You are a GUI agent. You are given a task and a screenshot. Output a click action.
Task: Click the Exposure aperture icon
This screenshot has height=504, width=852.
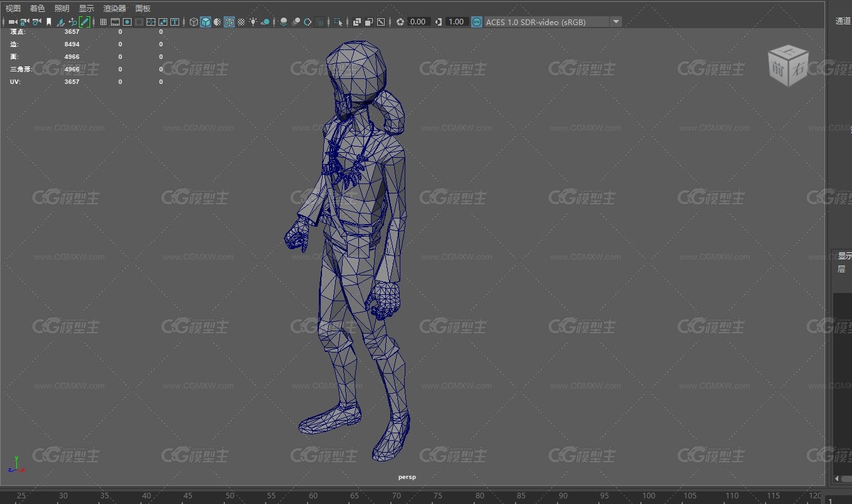point(400,22)
